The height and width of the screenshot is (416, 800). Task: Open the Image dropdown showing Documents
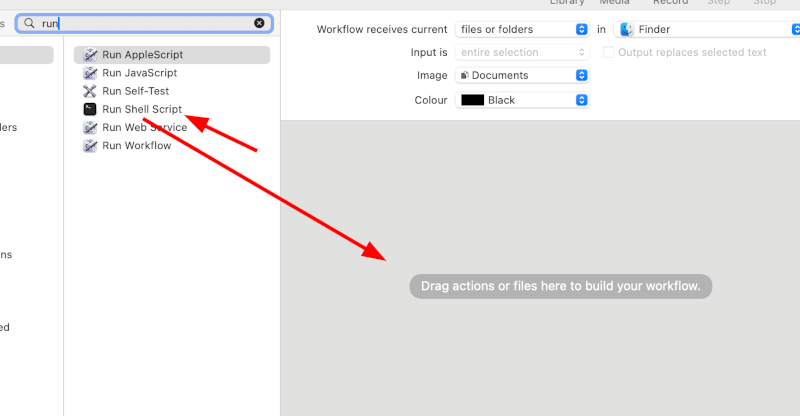point(522,75)
